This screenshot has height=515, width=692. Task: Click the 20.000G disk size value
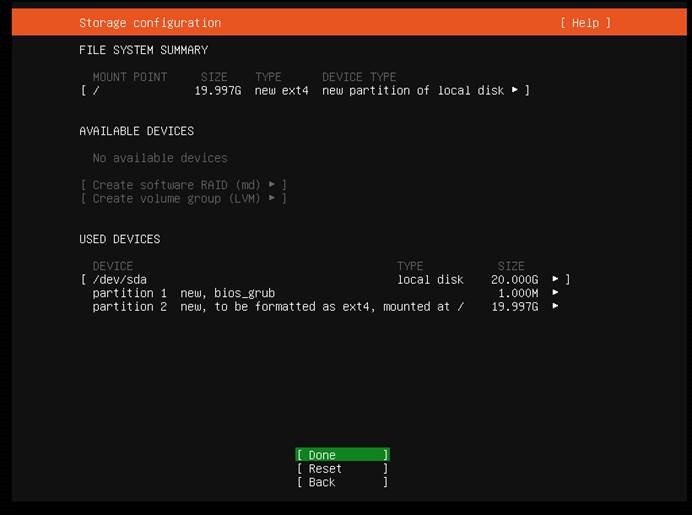coord(515,279)
